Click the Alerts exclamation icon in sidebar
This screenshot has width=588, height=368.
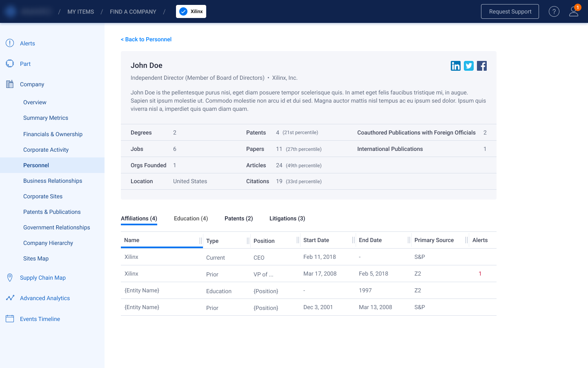pos(10,43)
